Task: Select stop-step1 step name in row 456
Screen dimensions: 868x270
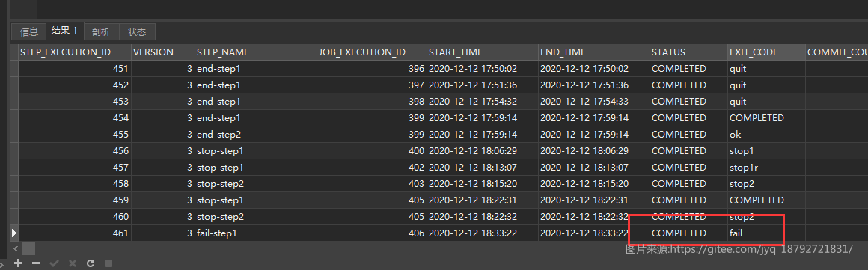Action: pyautogui.click(x=255, y=150)
